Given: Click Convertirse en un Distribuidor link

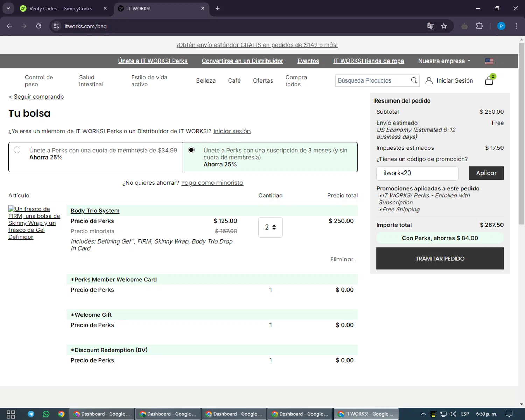Looking at the screenshot, I should pos(243,61).
